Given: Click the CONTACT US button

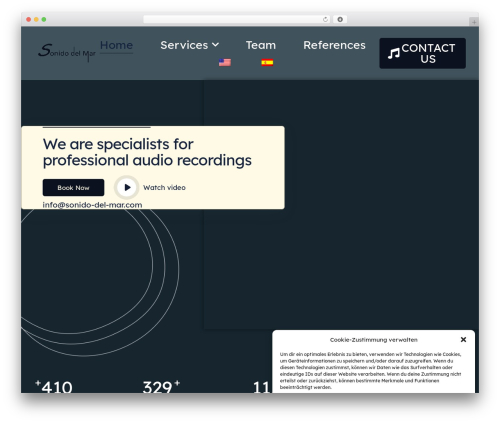Looking at the screenshot, I should point(422,53).
